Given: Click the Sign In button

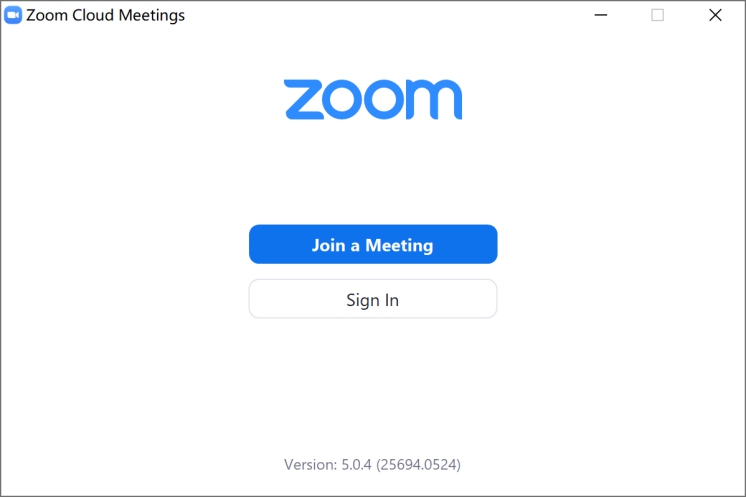Looking at the screenshot, I should [x=373, y=299].
